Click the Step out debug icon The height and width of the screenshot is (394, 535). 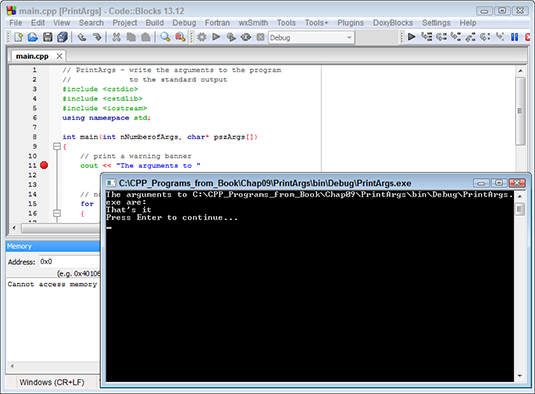pos(471,37)
